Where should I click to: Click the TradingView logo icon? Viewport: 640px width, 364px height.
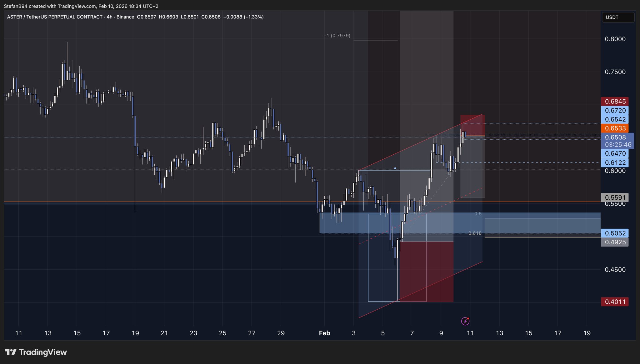[10, 352]
